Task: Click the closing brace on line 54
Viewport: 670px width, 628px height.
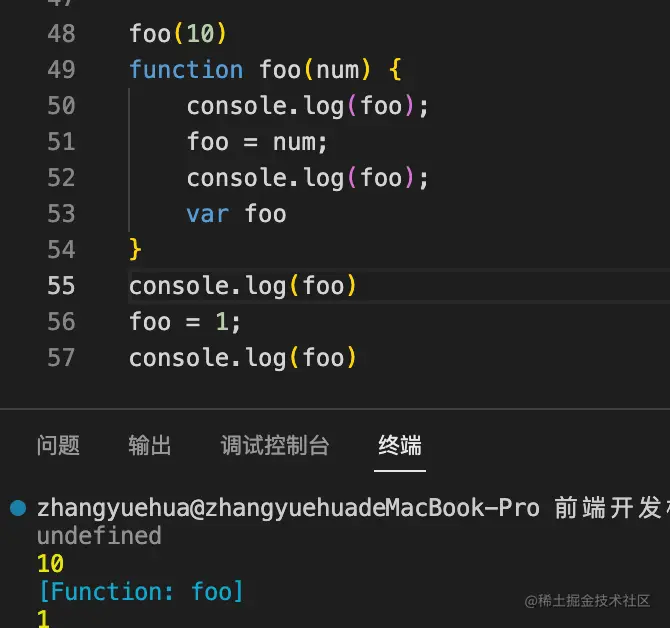Action: 136,249
